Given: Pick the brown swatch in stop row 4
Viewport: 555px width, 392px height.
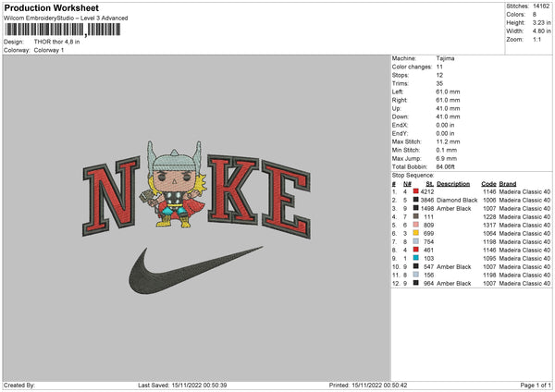Looking at the screenshot, I should point(416,216).
